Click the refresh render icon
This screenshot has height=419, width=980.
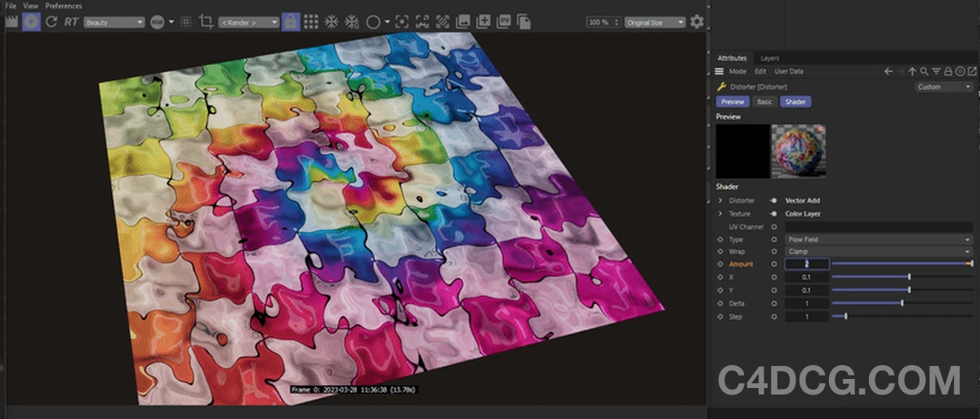point(51,22)
